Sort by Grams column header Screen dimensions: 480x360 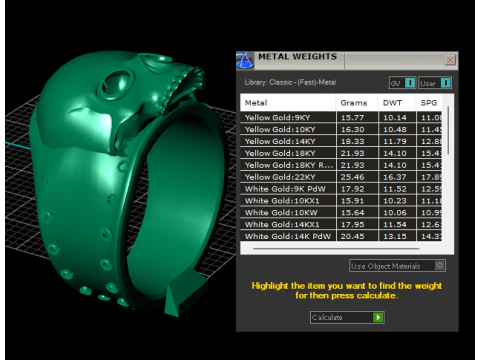tap(357, 103)
